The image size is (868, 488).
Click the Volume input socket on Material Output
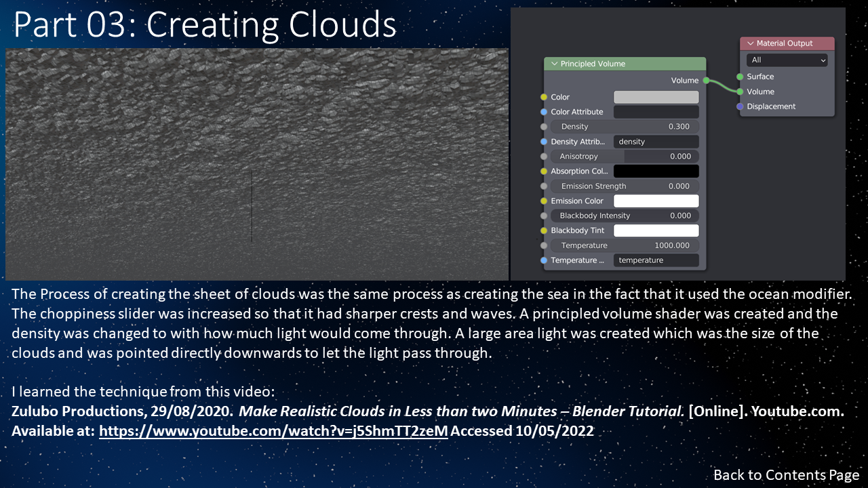tap(740, 91)
